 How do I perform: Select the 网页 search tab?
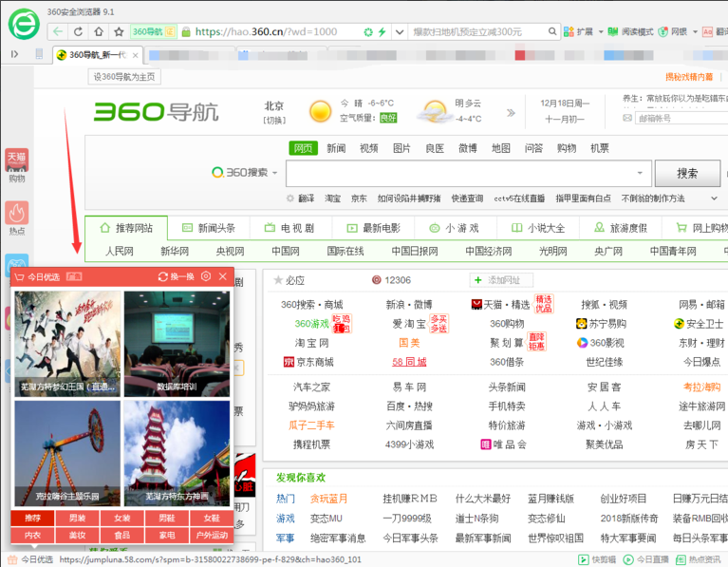(x=303, y=148)
